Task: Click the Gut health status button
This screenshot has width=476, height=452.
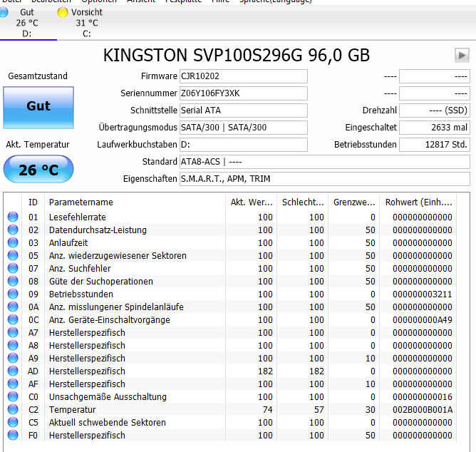Action: click(38, 108)
